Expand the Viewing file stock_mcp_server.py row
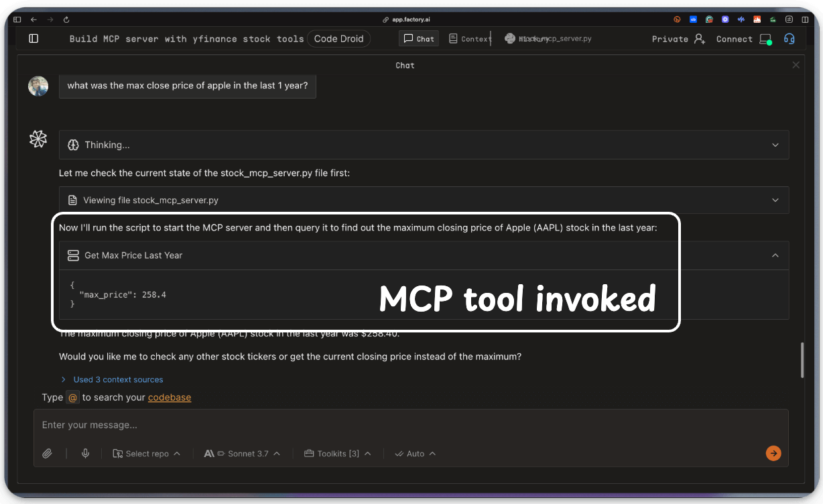 pyautogui.click(x=424, y=200)
